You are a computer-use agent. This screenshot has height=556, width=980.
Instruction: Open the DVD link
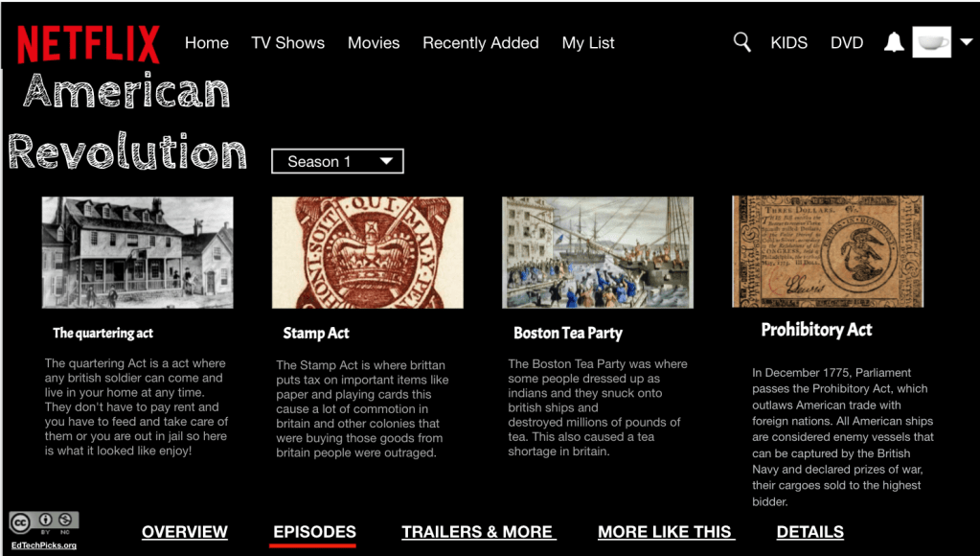(x=847, y=42)
